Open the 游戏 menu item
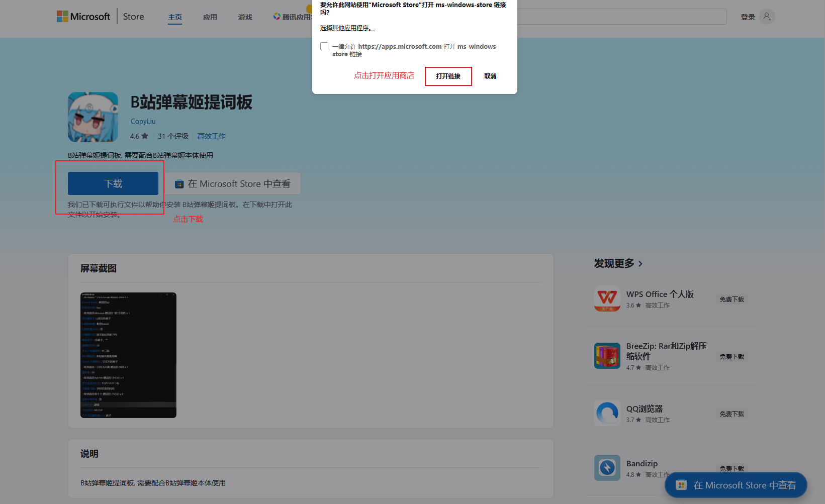Screen dimensions: 825x504 [245, 17]
